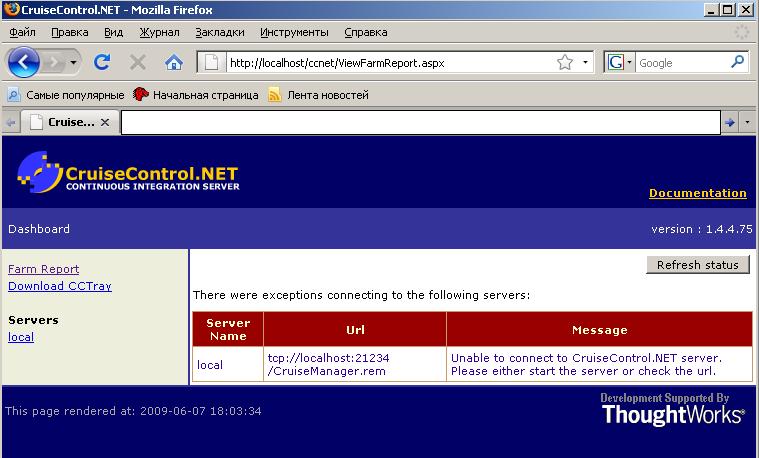
Task: Minimize the Firefox window
Action: click(x=710, y=9)
